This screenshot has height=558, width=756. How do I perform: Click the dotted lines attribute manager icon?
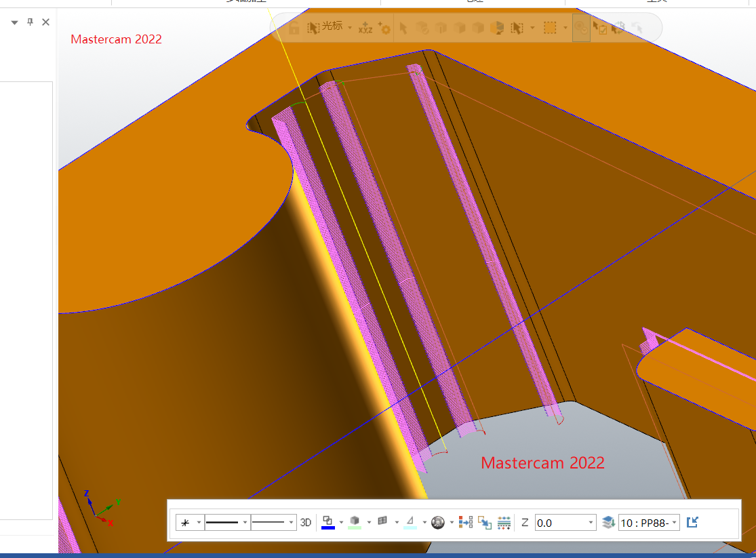(504, 523)
